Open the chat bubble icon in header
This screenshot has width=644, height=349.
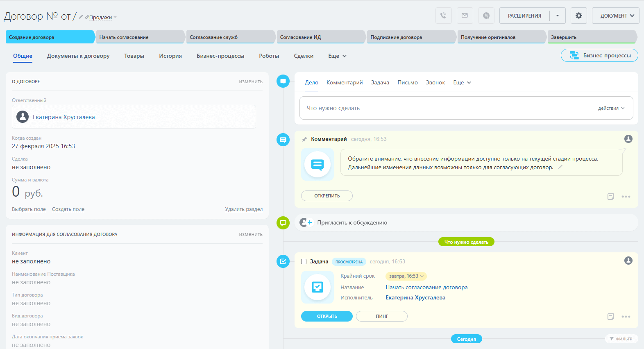point(486,16)
